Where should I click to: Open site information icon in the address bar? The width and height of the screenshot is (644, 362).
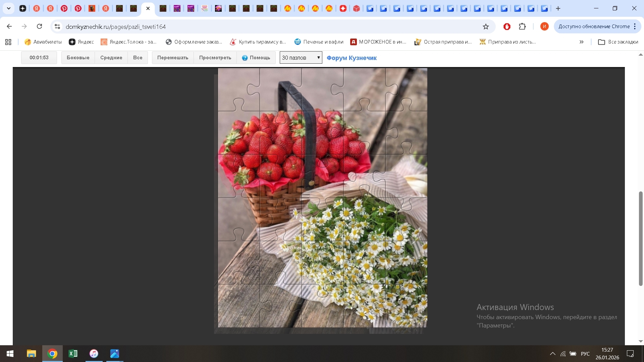(x=57, y=26)
